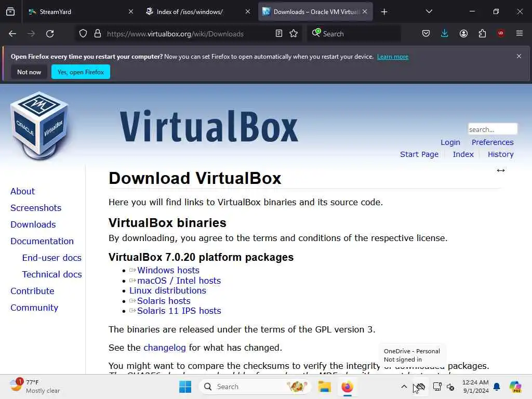
Task: Open the network display tray icon
Action: (437, 387)
